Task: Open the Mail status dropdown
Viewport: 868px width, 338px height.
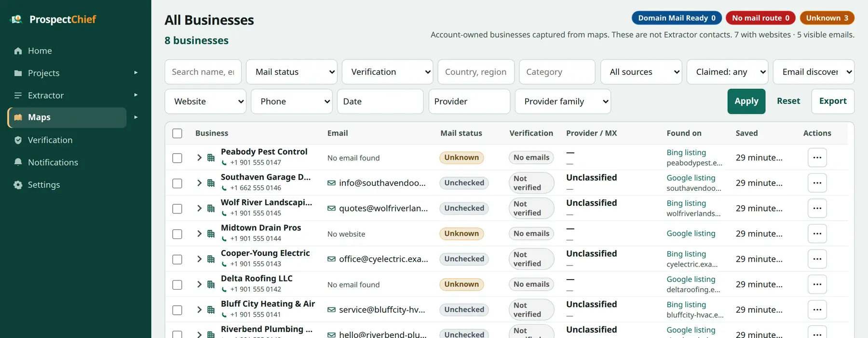Action: pos(292,72)
